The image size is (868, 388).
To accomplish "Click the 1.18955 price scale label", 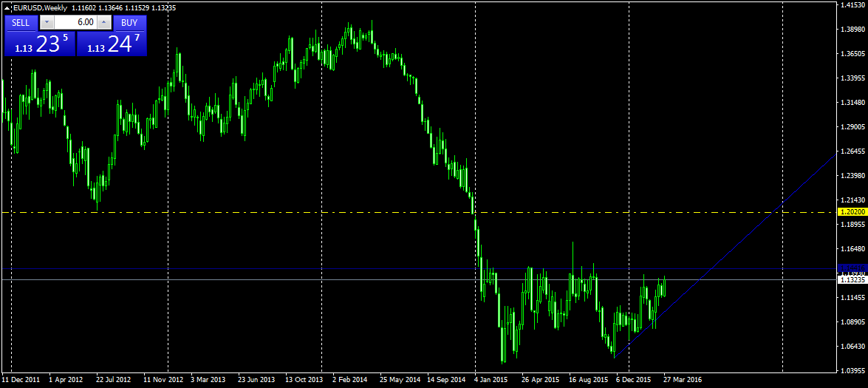I will [x=852, y=225].
